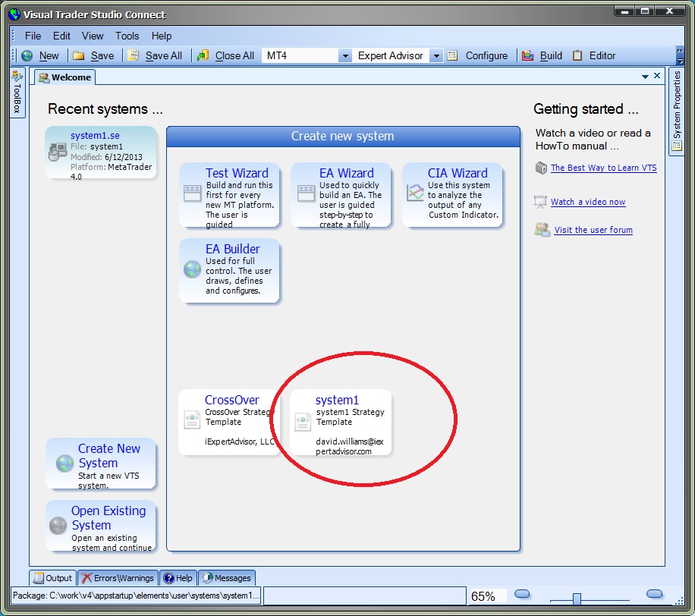Viewport: 695px width, 616px height.
Task: Close the Welcome tab with X
Action: 657,76
